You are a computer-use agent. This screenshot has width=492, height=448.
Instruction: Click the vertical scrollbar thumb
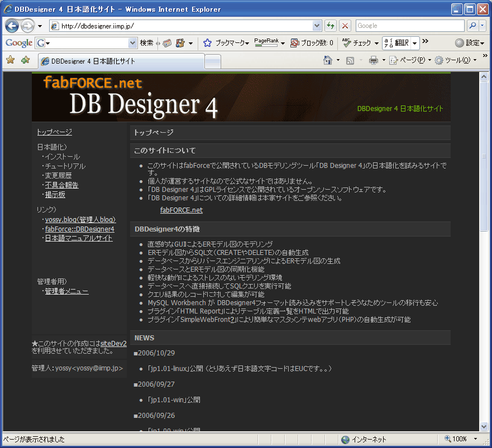point(484,156)
